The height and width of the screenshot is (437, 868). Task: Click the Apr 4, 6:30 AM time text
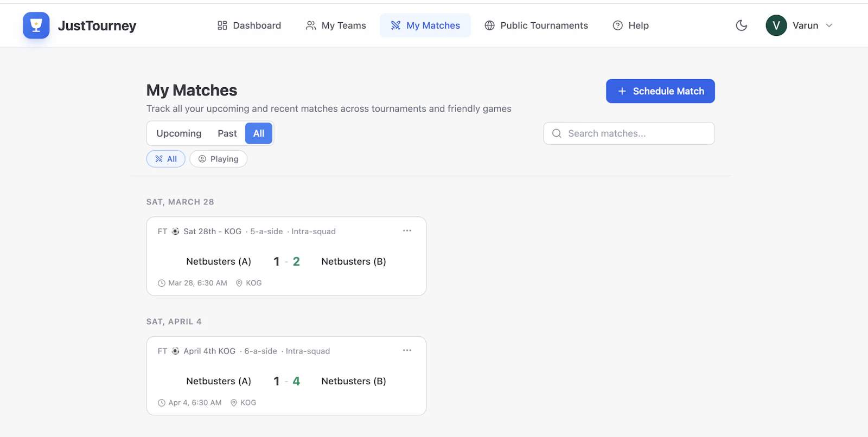point(195,403)
